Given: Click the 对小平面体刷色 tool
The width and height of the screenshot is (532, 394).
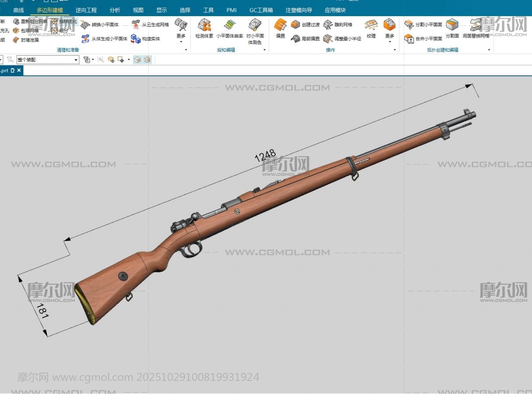Looking at the screenshot, I should (x=255, y=25).
